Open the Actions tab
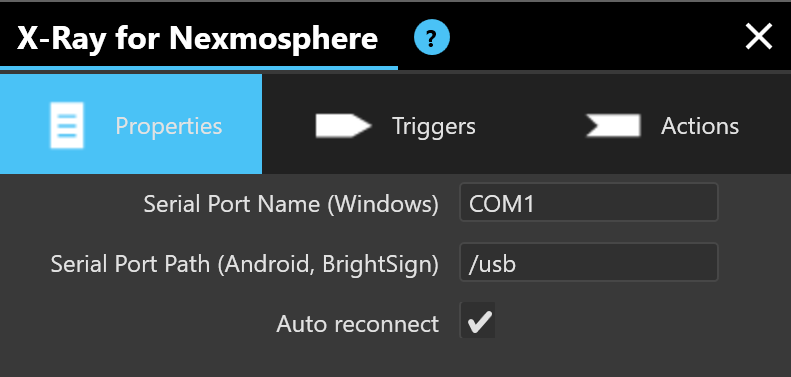The image size is (791, 377). [x=660, y=124]
